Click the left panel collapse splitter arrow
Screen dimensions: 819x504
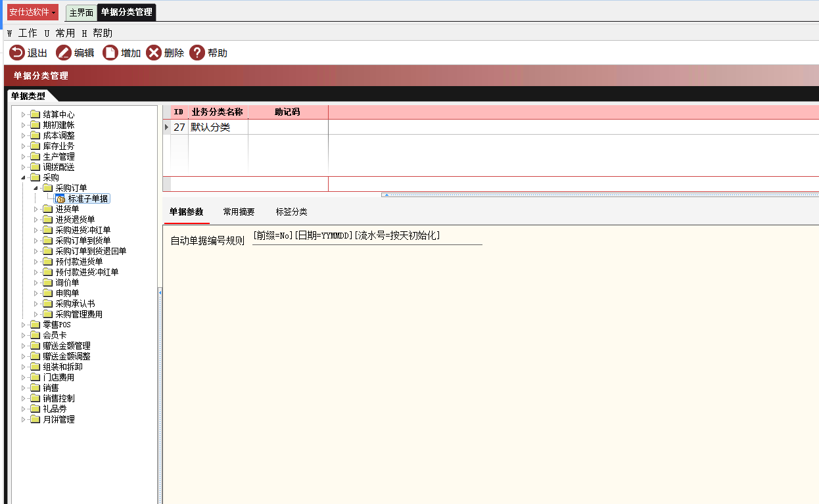(160, 292)
